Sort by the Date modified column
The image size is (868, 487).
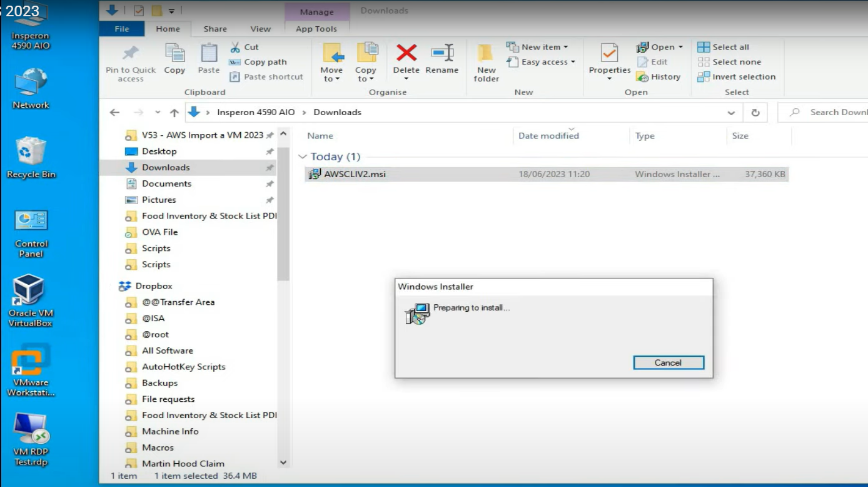pyautogui.click(x=548, y=136)
